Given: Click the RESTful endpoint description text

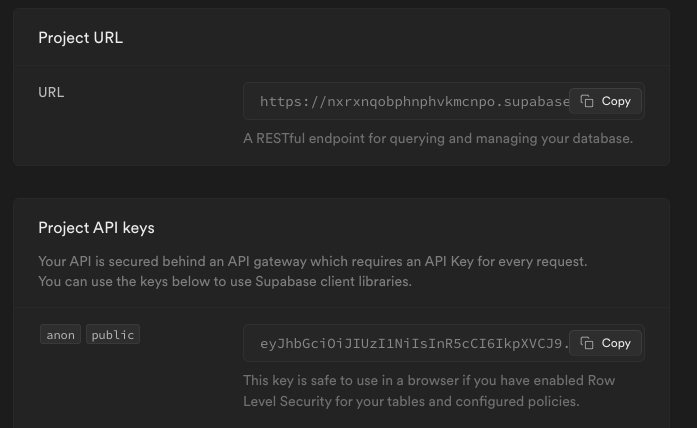Looking at the screenshot, I should (x=438, y=138).
